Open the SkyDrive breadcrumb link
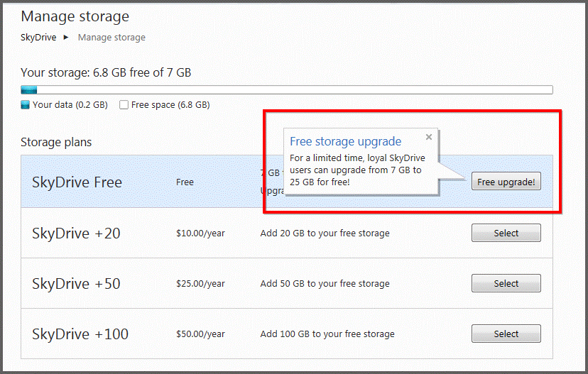 38,37
